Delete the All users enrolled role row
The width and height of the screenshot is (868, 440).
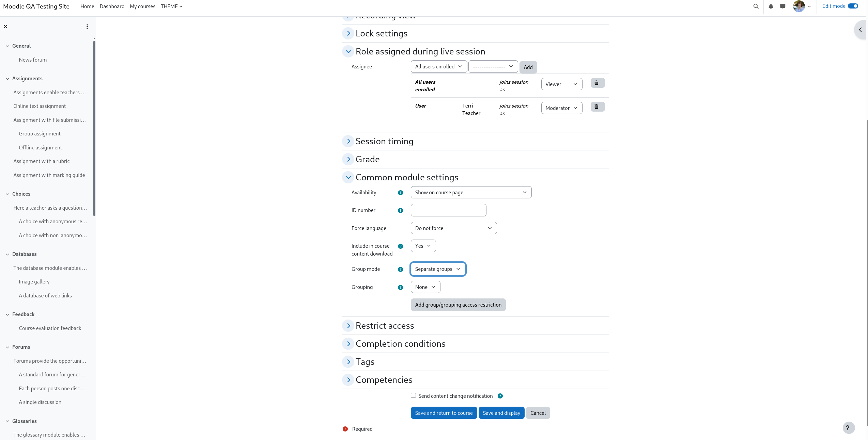click(x=598, y=83)
